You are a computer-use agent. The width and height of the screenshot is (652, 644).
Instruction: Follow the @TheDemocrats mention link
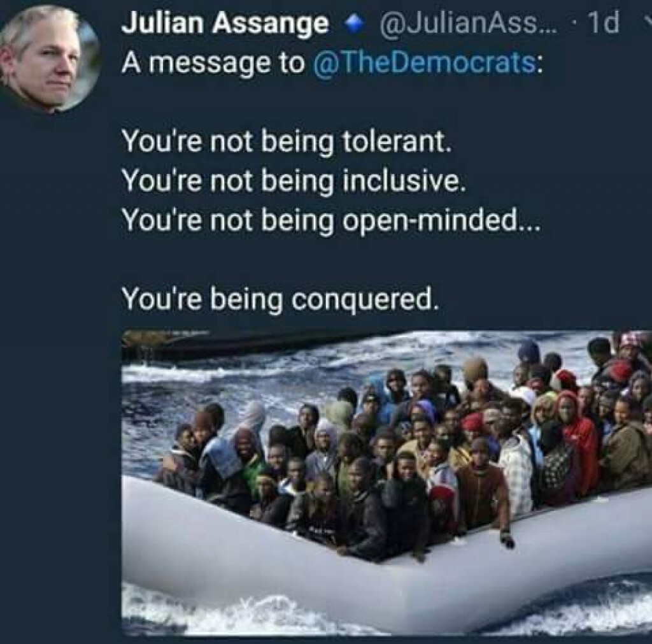(x=423, y=63)
